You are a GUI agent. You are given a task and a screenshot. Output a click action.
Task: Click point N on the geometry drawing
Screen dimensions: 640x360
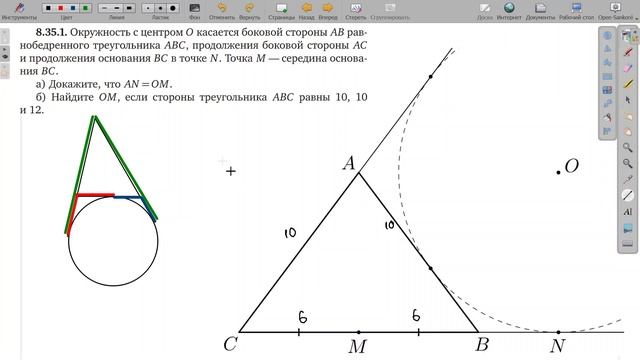click(x=558, y=332)
